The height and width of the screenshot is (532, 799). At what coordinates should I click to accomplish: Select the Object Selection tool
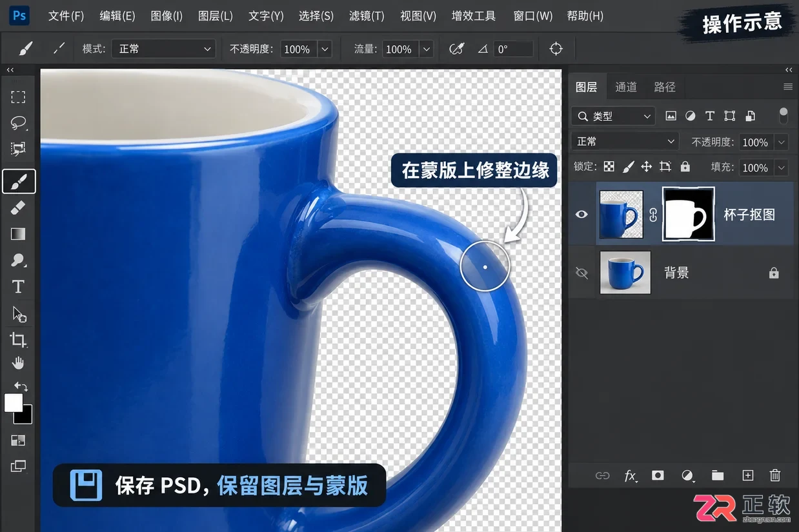tap(18, 149)
